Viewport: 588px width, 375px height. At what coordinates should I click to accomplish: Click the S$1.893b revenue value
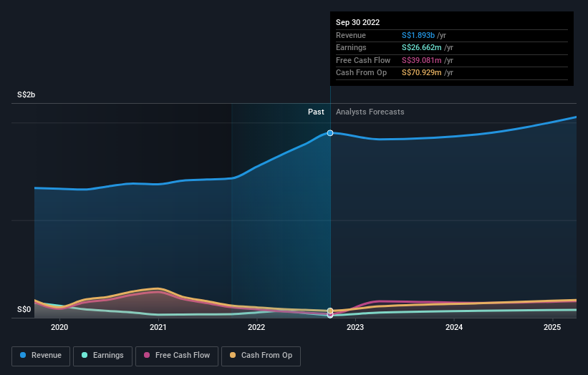point(418,35)
